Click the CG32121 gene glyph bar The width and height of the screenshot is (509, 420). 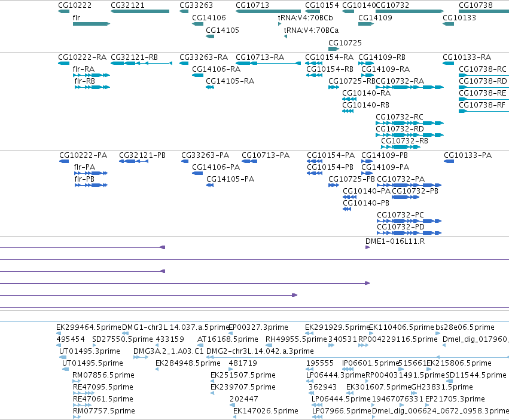(x=140, y=11)
